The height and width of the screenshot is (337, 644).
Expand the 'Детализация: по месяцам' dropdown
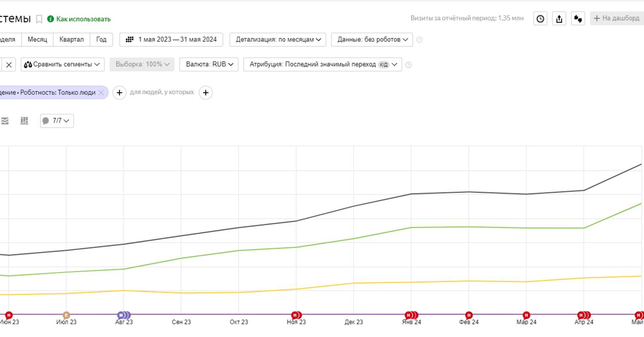[x=278, y=40]
